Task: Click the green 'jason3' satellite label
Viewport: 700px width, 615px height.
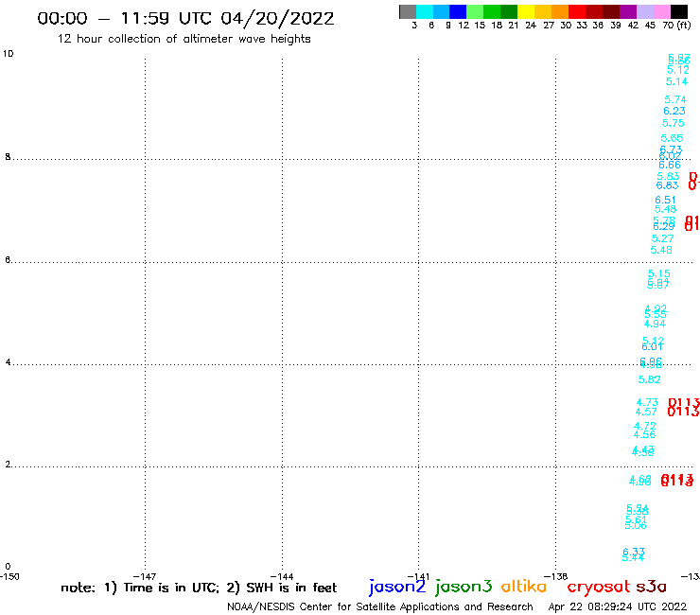Action: click(x=464, y=587)
